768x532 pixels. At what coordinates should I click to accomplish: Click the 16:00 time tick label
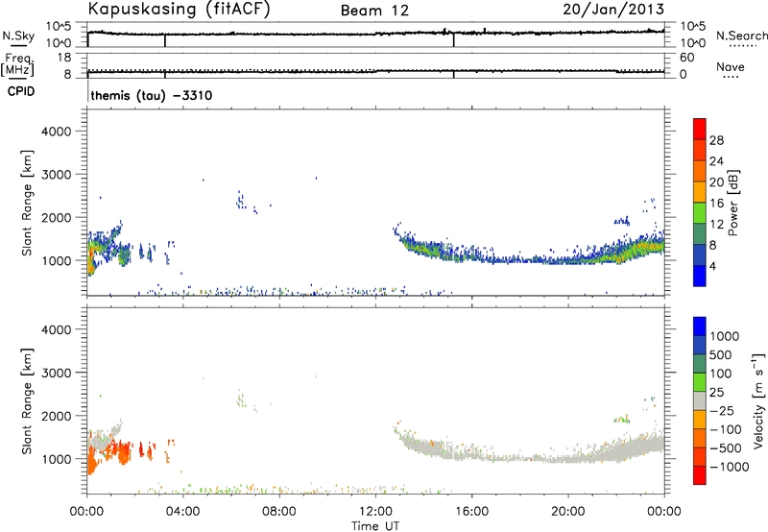pyautogui.click(x=471, y=512)
